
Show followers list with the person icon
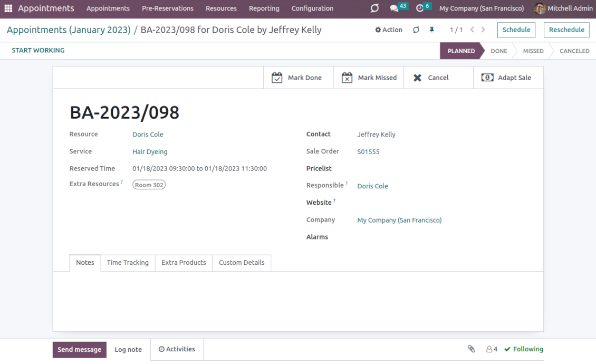tap(492, 349)
